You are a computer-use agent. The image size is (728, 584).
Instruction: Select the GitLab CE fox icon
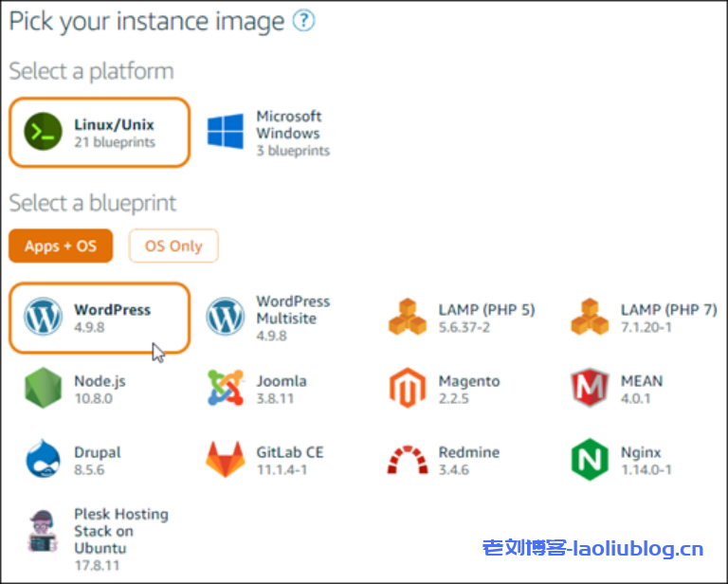(x=225, y=461)
